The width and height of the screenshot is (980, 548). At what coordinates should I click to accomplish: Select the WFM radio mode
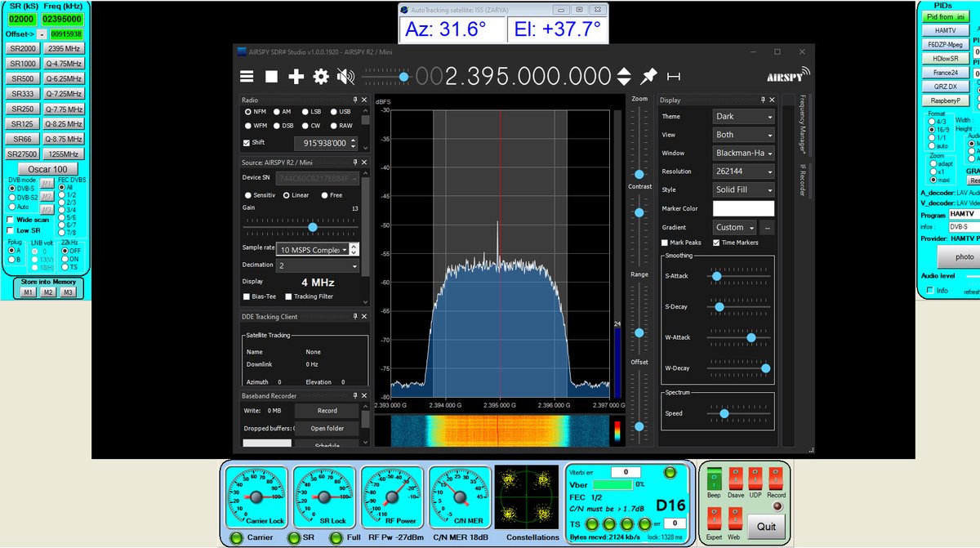pyautogui.click(x=248, y=126)
